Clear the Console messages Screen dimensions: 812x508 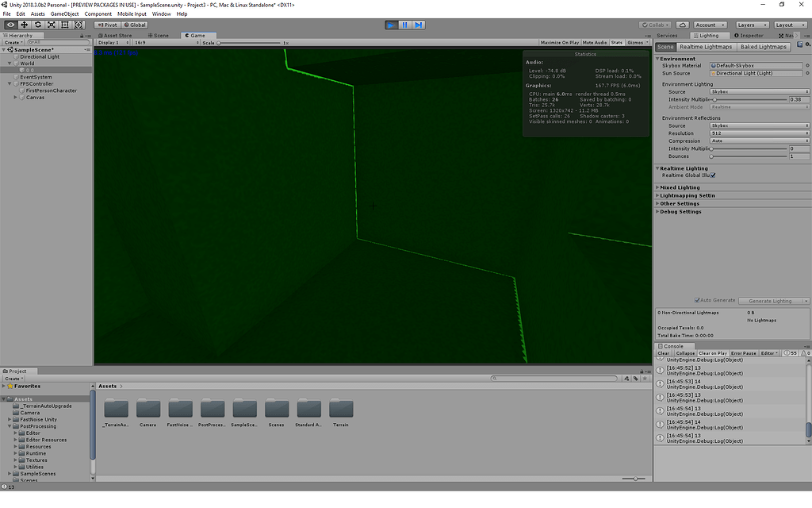(x=665, y=352)
